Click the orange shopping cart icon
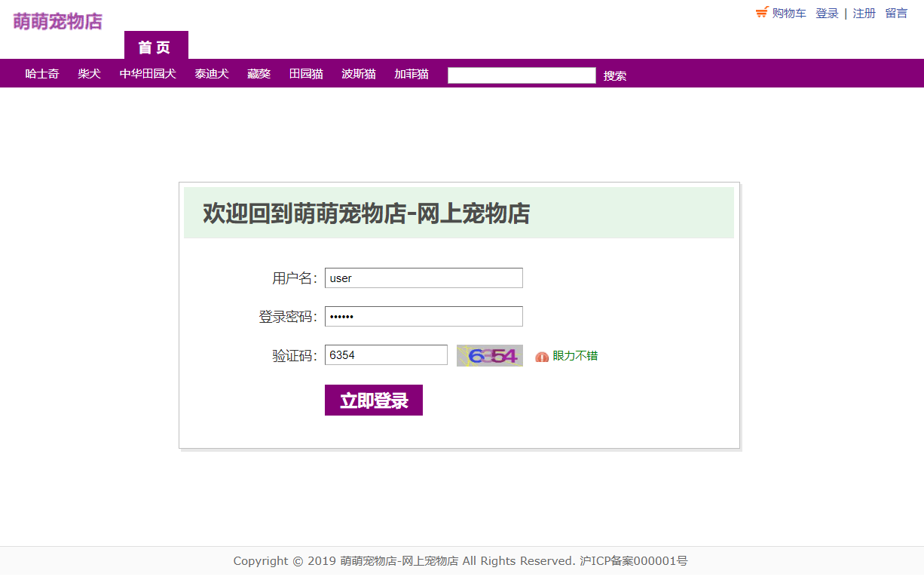Image resolution: width=924 pixels, height=583 pixels. pos(760,12)
